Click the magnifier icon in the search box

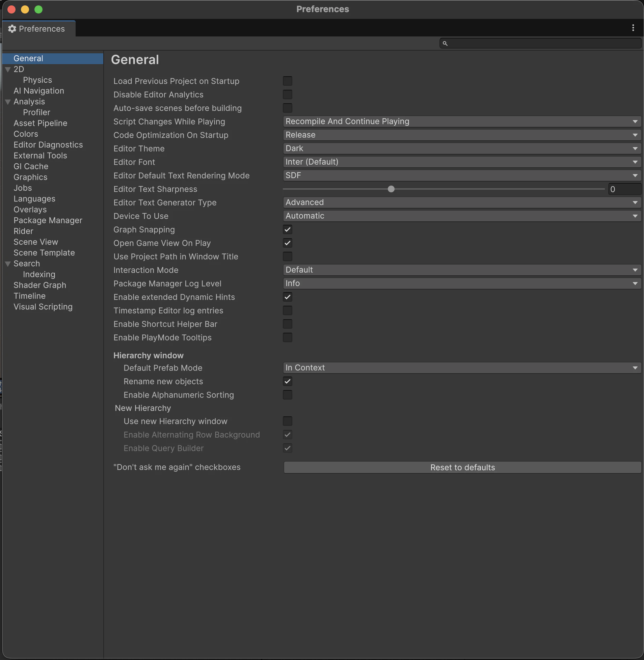click(445, 43)
